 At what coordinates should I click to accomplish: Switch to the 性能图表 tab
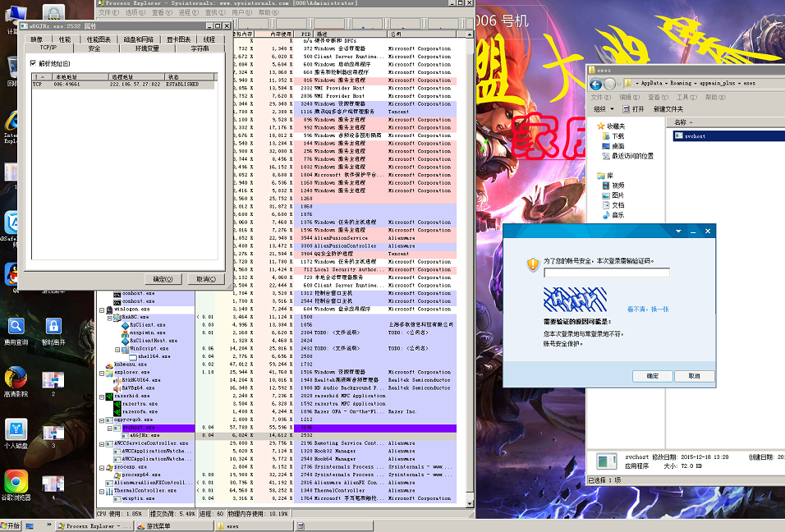[99, 39]
